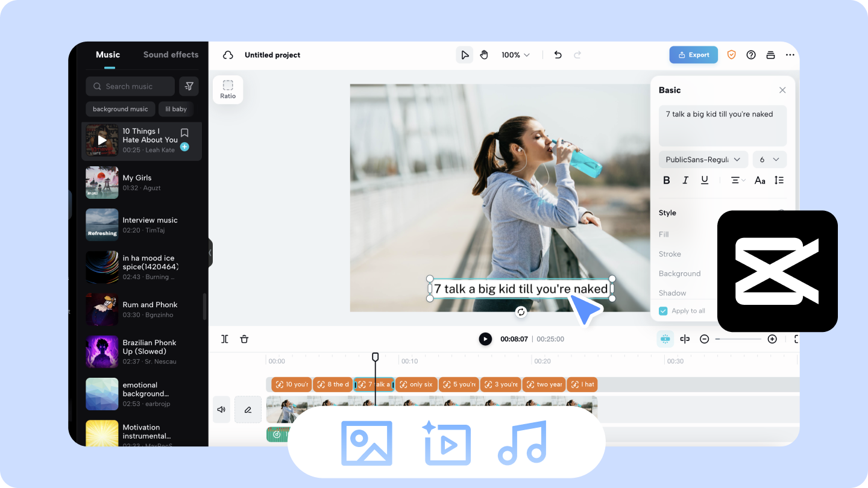Screen dimensions: 868x488
Task: Click the redo arrow
Action: click(x=577, y=55)
